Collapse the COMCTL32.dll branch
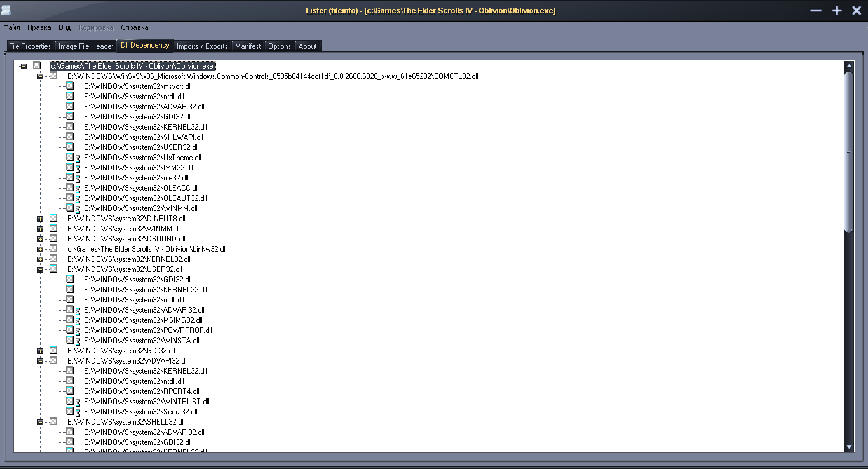This screenshot has height=469, width=868. click(x=40, y=76)
